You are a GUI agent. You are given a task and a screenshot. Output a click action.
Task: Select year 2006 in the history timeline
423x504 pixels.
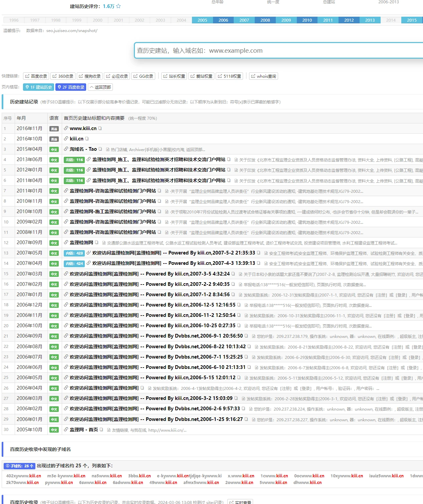click(223, 20)
